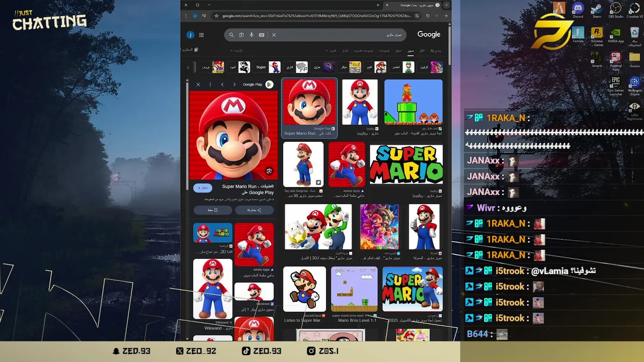Switch to the Videos (فيديوهات) results tab
The width and height of the screenshot is (644, 362).
[x=384, y=51]
